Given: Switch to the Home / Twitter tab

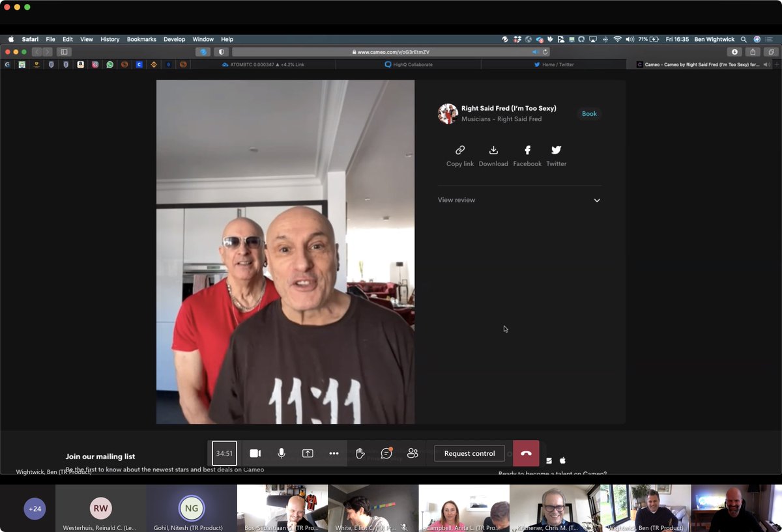Looking at the screenshot, I should tap(554, 64).
